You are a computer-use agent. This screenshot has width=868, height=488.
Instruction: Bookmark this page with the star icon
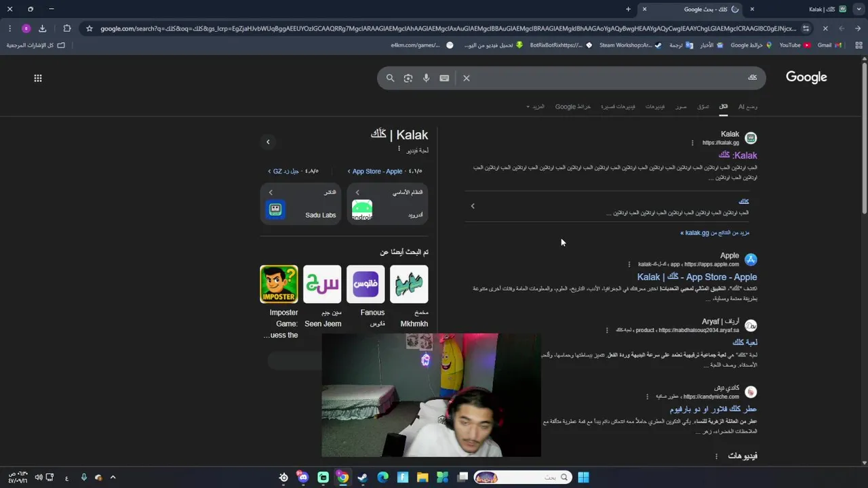click(x=89, y=28)
